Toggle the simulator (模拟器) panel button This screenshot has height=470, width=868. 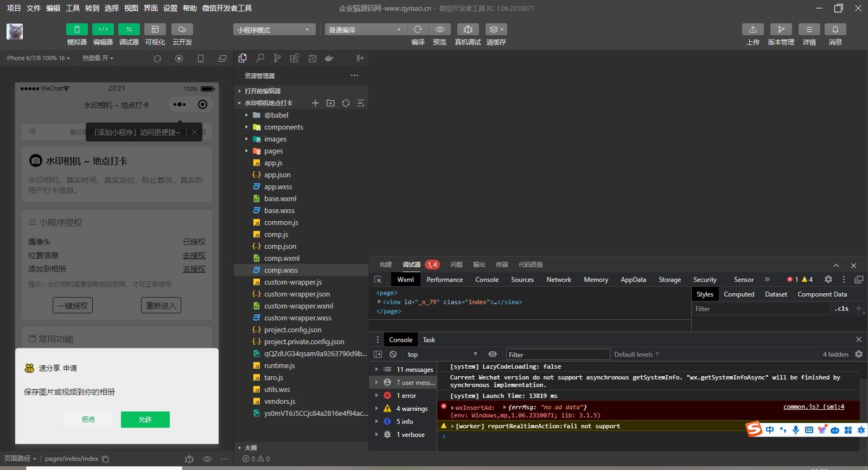point(76,29)
